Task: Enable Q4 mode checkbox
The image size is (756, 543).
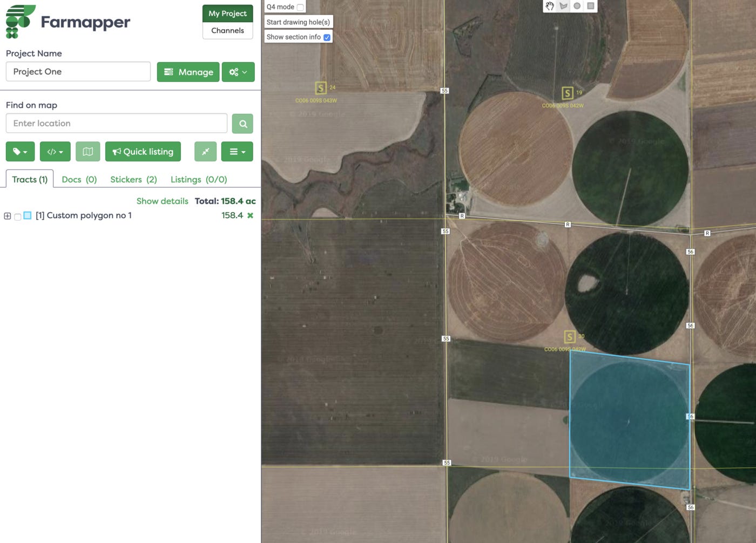Action: click(300, 7)
